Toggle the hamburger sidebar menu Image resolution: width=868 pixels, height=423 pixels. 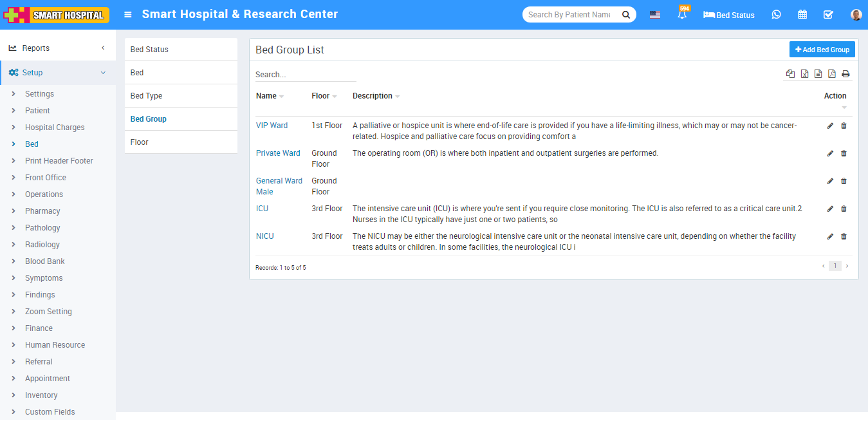coord(128,15)
